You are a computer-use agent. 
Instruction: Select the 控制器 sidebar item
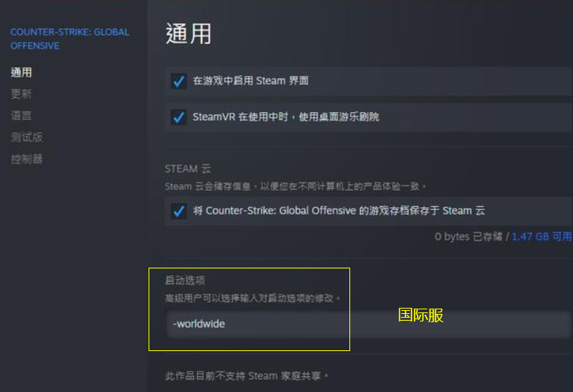click(27, 159)
